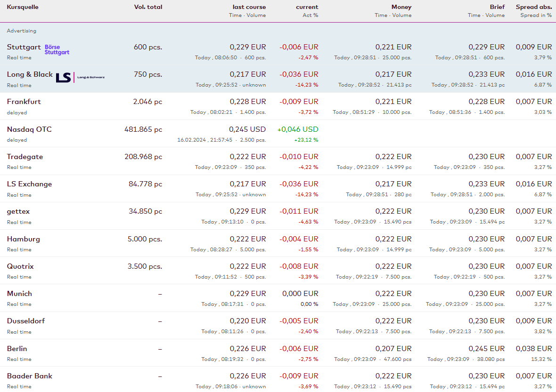Screen dimensions: 556x392
Task: Select the Baader Bank quote source
Action: click(29, 376)
